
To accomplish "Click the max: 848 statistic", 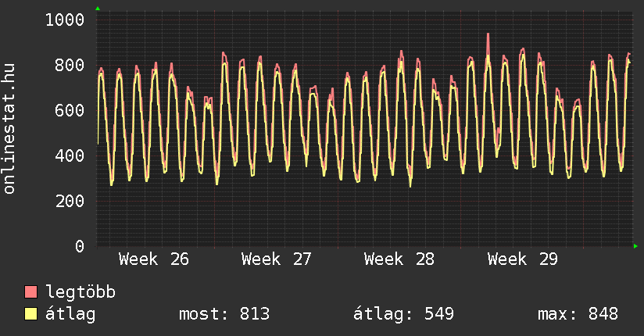I will click(x=578, y=314).
